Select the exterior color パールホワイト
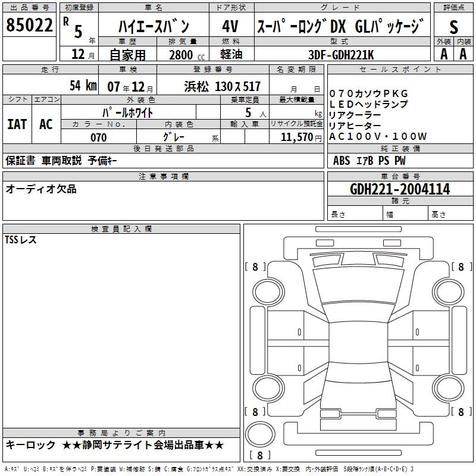This screenshot has height=476, width=476. pyautogui.click(x=127, y=112)
